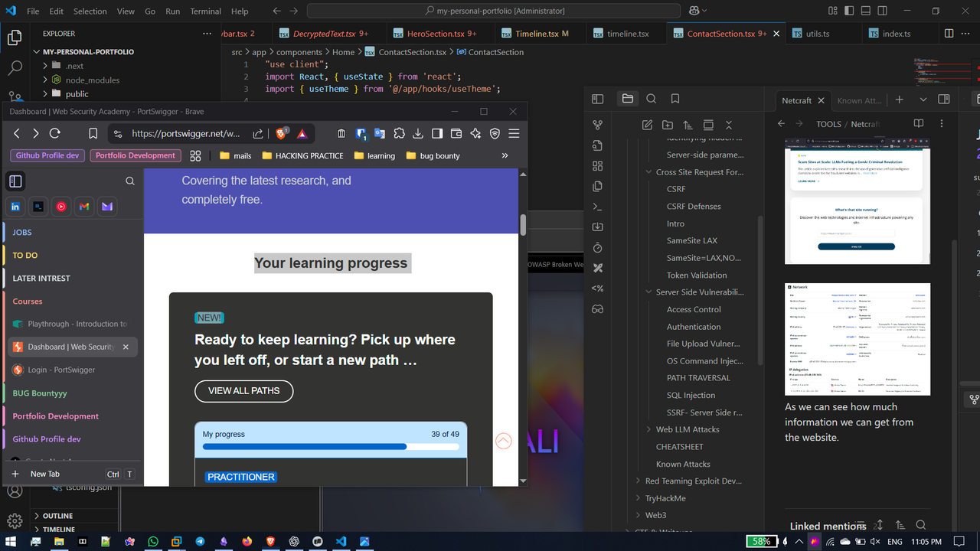
Task: Collapse all folders in Obsidian explorer
Action: coord(729,125)
